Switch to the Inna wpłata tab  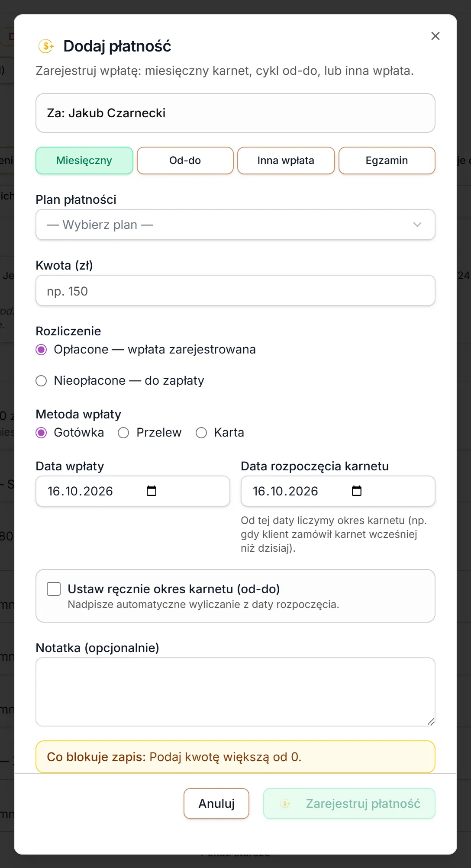coord(286,161)
